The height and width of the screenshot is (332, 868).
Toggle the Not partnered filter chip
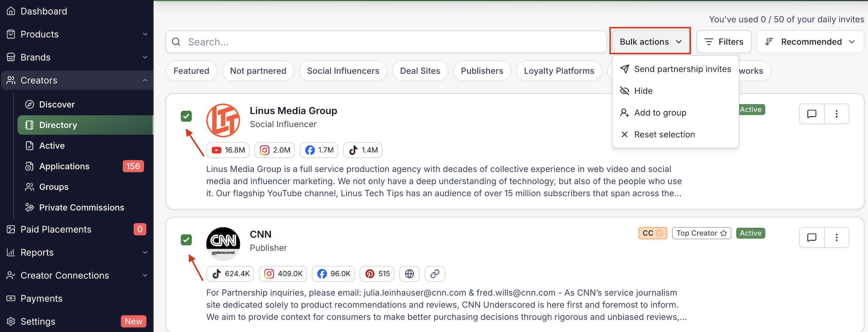[258, 71]
